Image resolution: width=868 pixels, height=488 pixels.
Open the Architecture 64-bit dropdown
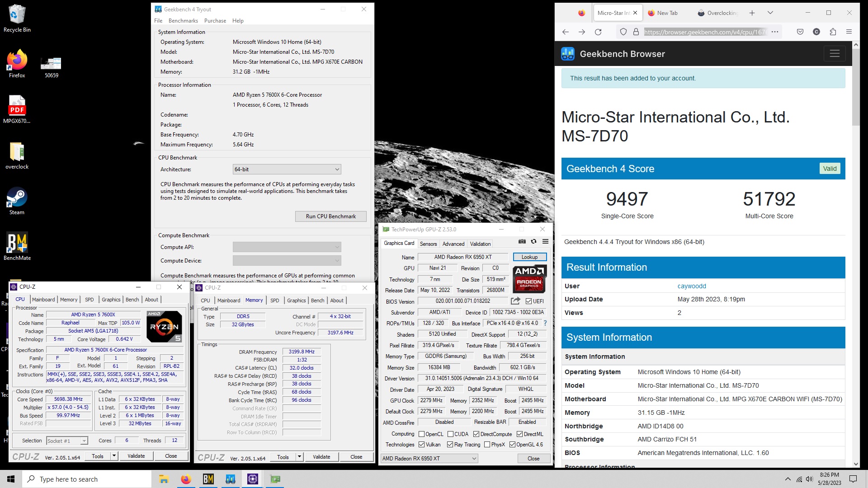287,169
